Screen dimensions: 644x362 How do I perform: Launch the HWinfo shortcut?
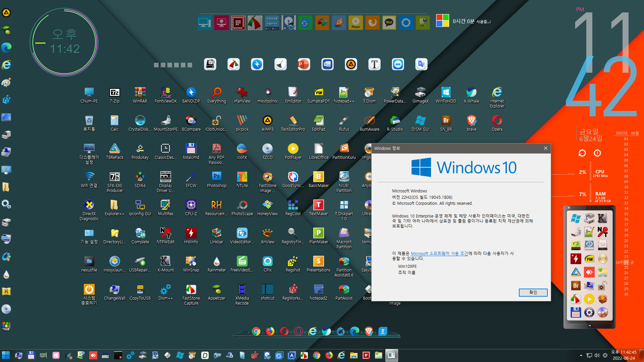coord(191,236)
